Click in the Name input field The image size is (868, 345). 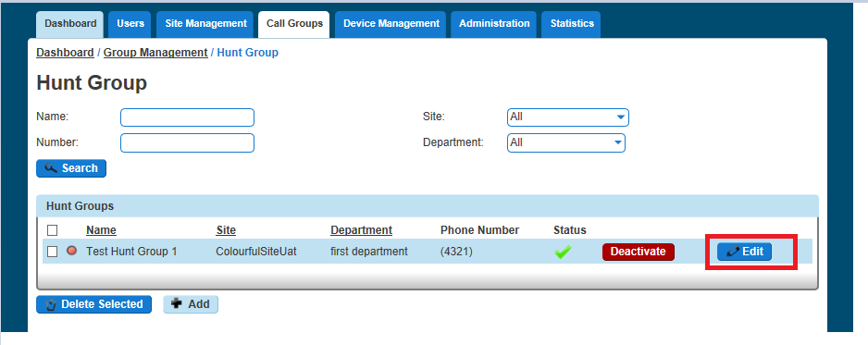point(187,117)
